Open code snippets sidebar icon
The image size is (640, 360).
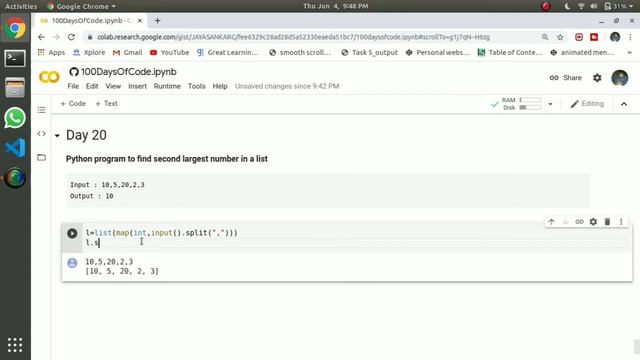pyautogui.click(x=42, y=133)
